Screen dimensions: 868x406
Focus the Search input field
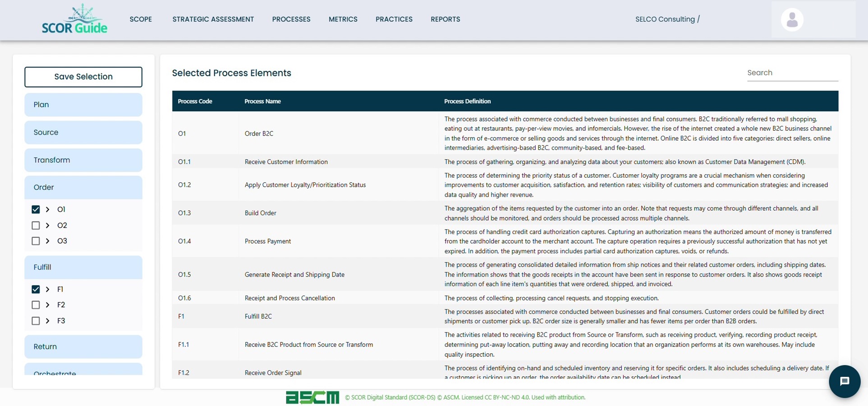(792, 73)
